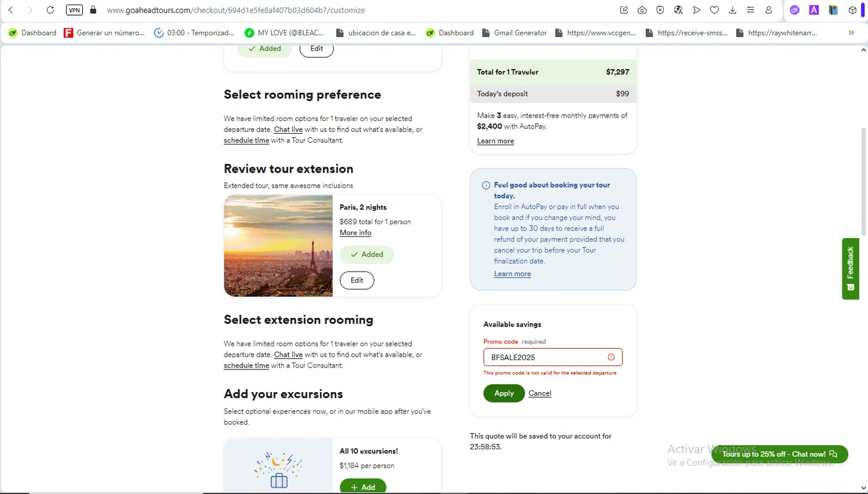This screenshot has height=494, width=868.
Task: Apply the promo code
Action: tap(504, 393)
